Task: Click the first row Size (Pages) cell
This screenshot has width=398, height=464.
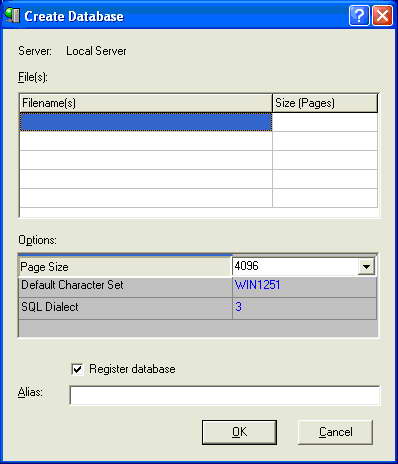Action: [x=325, y=122]
